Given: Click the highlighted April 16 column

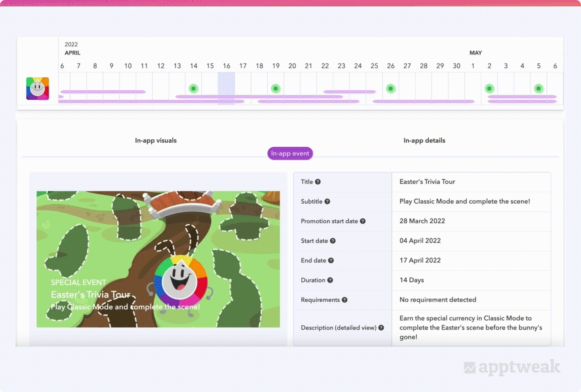Looking at the screenshot, I should [x=226, y=88].
